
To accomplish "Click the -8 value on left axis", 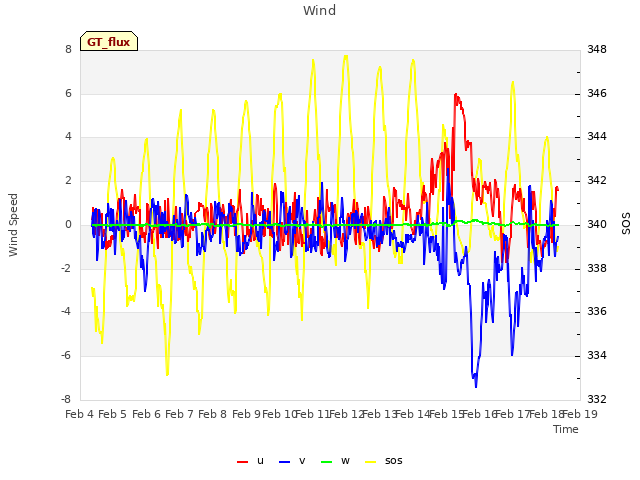I will (66, 399).
